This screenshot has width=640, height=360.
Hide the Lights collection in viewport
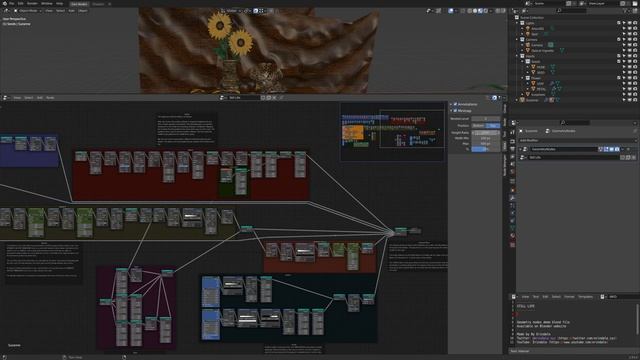[629, 23]
